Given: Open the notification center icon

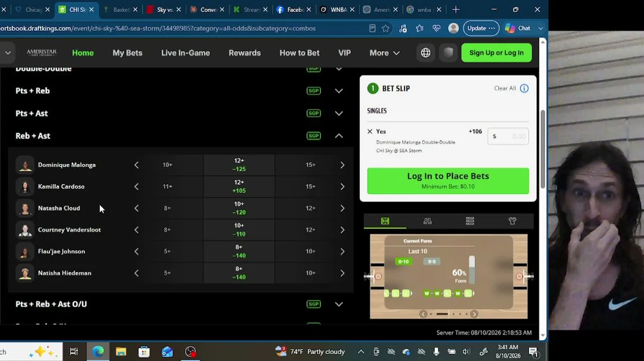Looking at the screenshot, I should (534, 352).
